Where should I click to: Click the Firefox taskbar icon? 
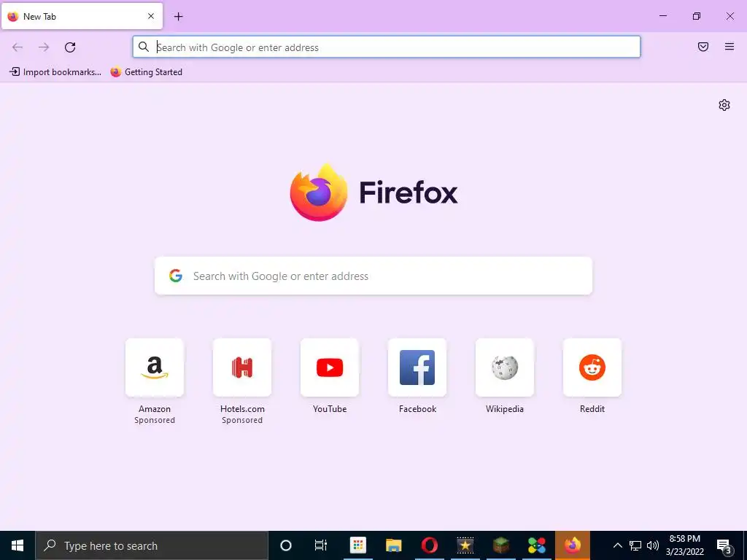(x=573, y=545)
